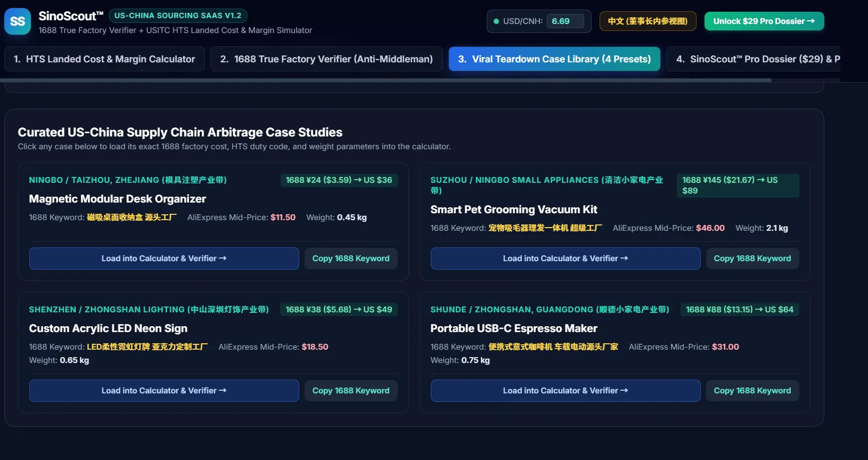This screenshot has width=868, height=460.
Task: Click the 便携式意式咖啡机 车载电动源头厂家 keyword
Action: [553, 347]
